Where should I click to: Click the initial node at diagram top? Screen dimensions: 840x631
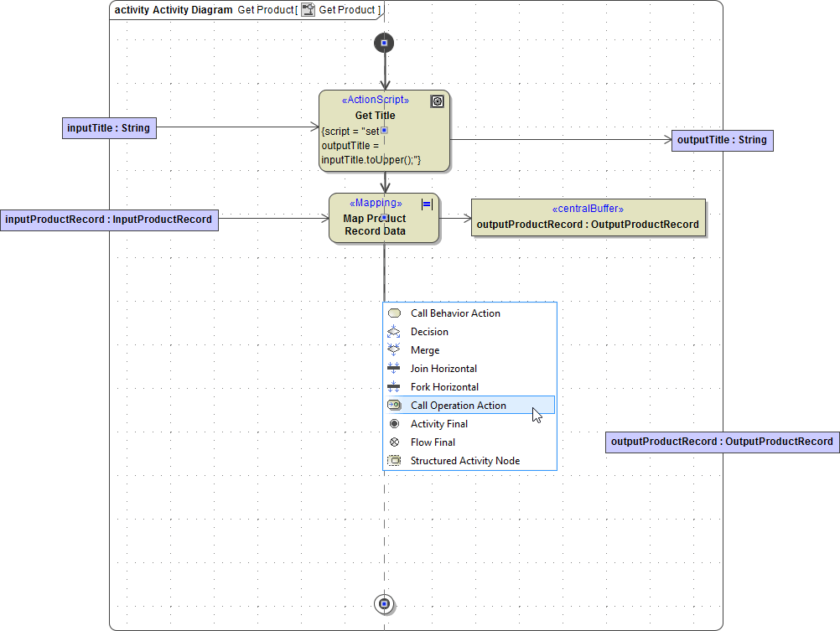[x=384, y=43]
